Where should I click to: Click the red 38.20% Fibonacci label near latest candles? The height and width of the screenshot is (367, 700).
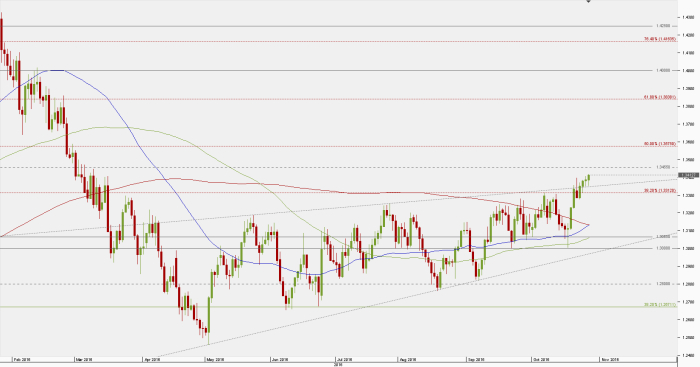point(660,190)
